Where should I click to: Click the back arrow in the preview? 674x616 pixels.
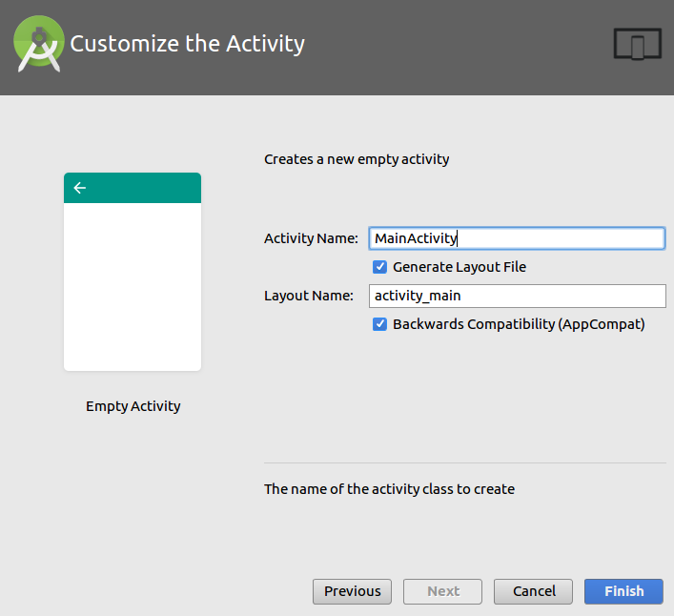(80, 188)
